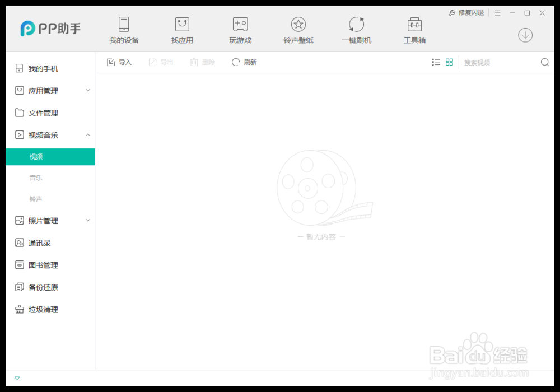Screen dimensions: 560x392
Task: Click the search magnifier icon
Action: click(x=545, y=62)
